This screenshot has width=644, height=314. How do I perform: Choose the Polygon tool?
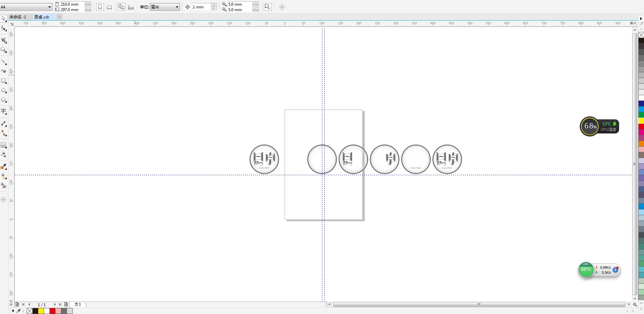[4, 100]
